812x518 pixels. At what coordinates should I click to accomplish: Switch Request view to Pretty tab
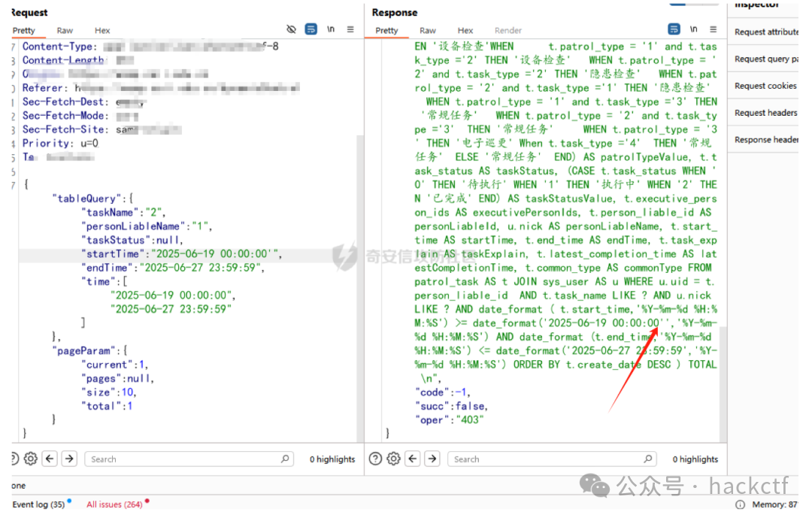coord(24,30)
